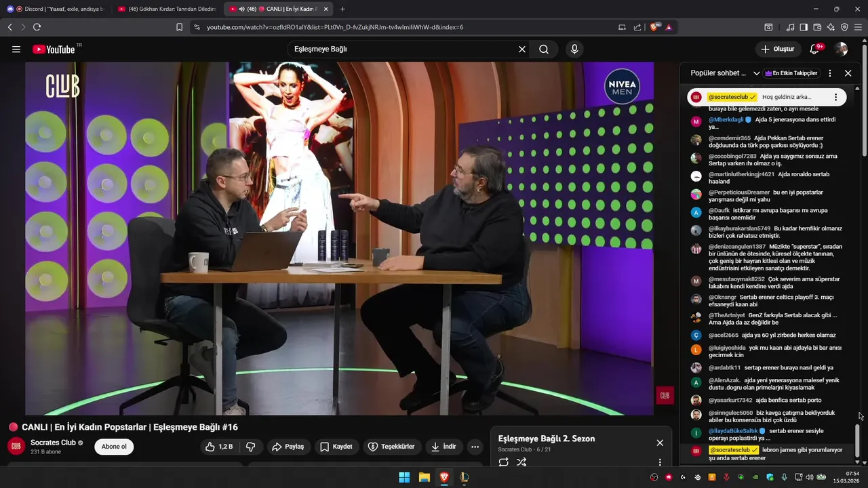Subscribe with the Abone ol button
The height and width of the screenshot is (488, 868).
tap(114, 447)
